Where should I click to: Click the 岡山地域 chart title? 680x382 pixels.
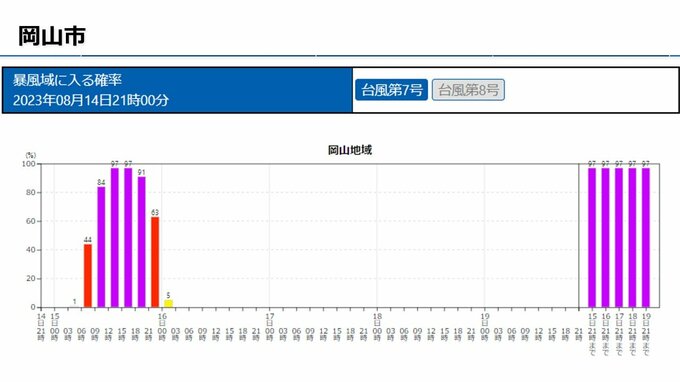350,150
